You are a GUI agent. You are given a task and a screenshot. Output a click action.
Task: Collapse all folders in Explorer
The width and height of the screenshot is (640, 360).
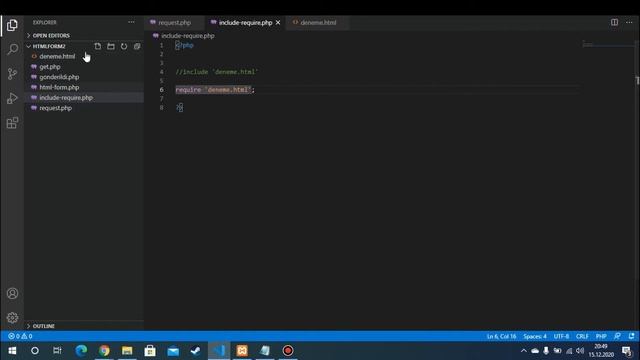pos(137,46)
